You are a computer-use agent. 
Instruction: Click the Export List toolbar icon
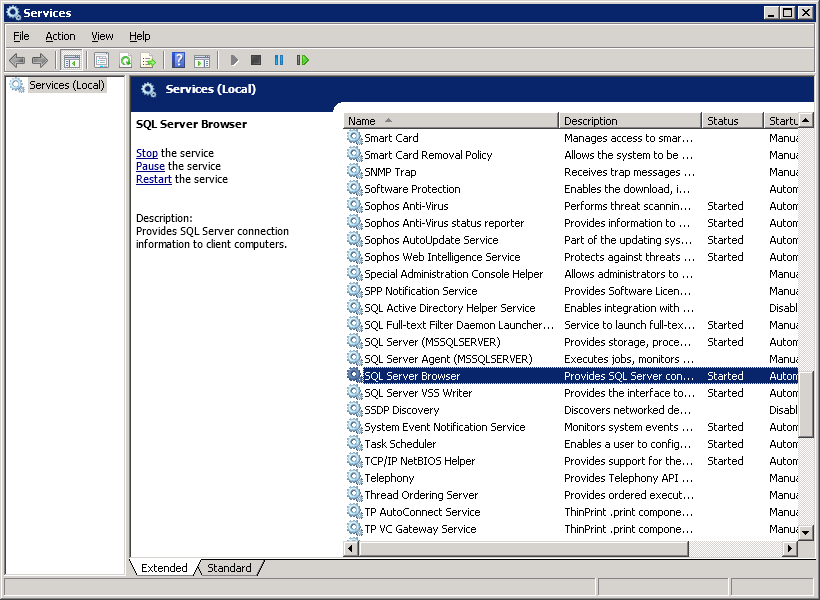[149, 61]
